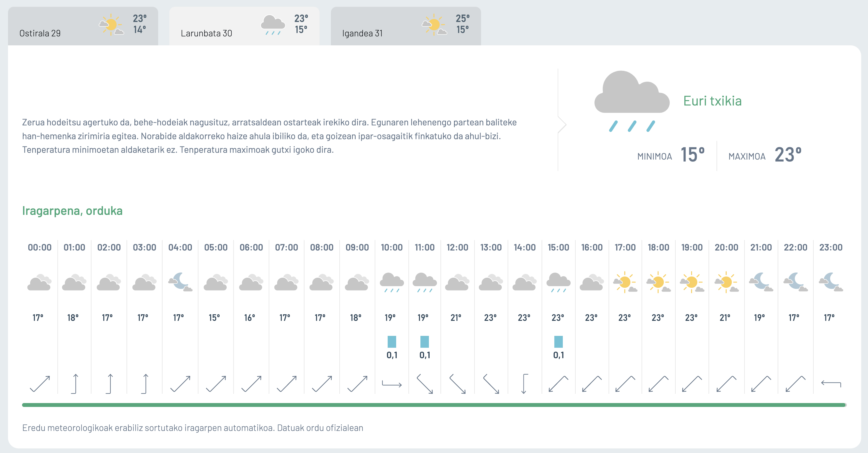Screen dimensions: 868x453
Task: Click the 14° min in Ostirala tab
Action: (x=139, y=30)
